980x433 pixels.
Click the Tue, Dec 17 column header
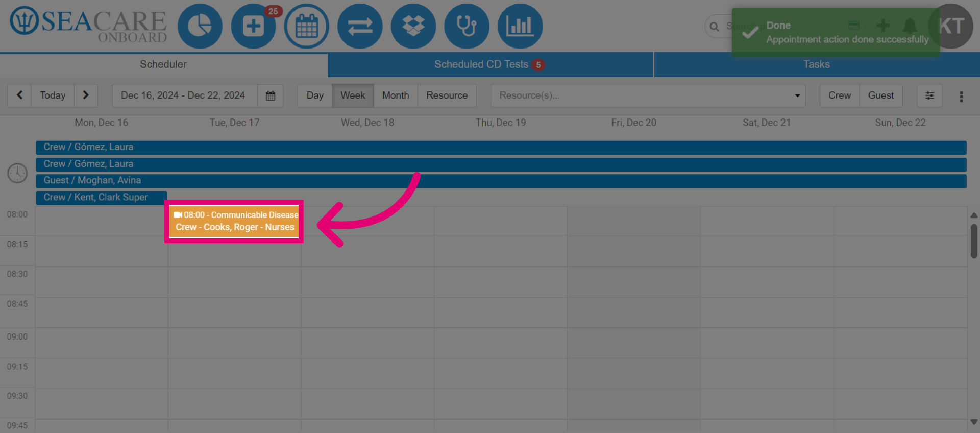(x=235, y=123)
